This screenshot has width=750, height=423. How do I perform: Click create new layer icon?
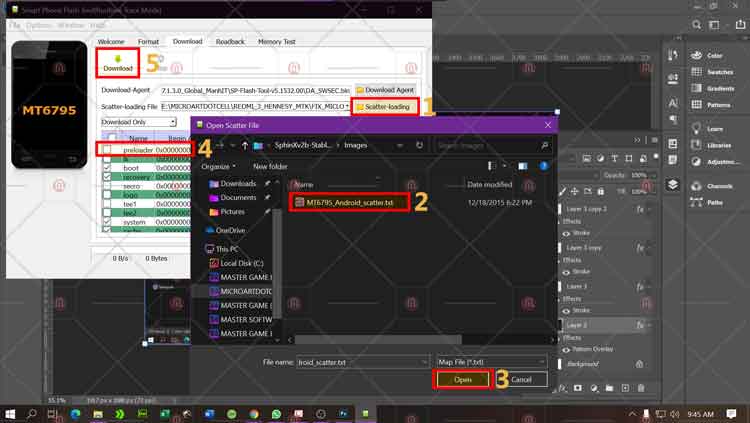click(625, 388)
